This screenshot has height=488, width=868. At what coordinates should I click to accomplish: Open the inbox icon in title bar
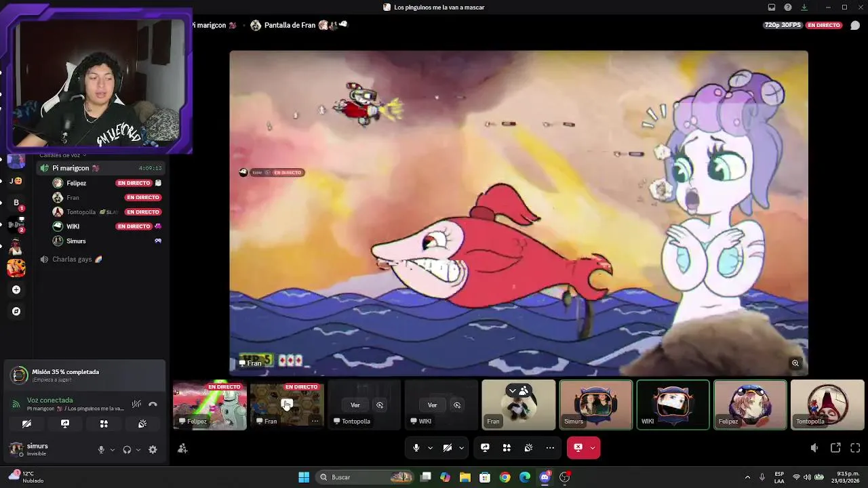coord(772,7)
